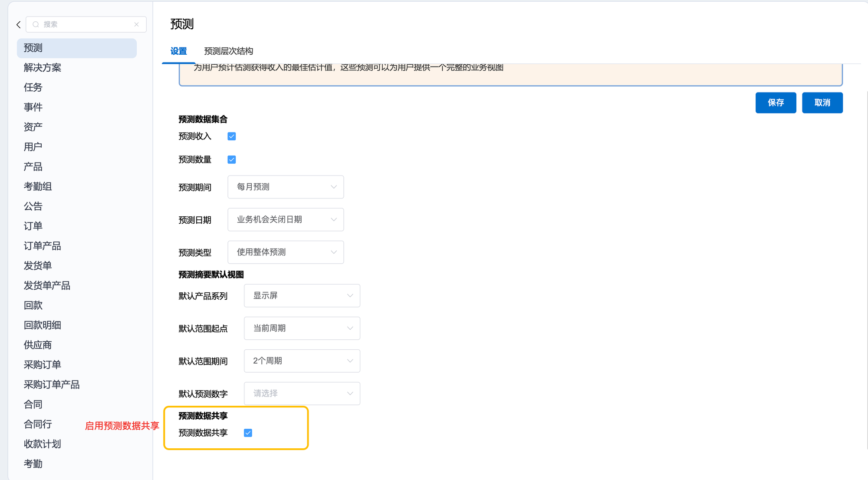Clear the search box with X icon
This screenshot has height=480, width=868.
tap(137, 24)
